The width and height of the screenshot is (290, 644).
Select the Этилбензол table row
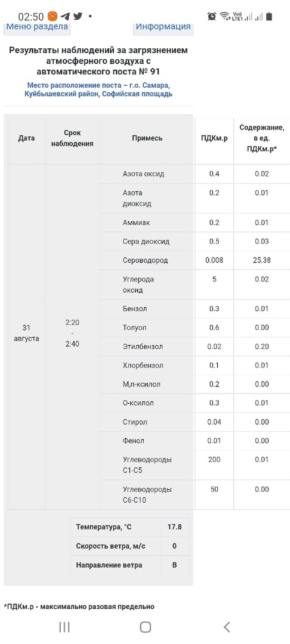coord(195,346)
